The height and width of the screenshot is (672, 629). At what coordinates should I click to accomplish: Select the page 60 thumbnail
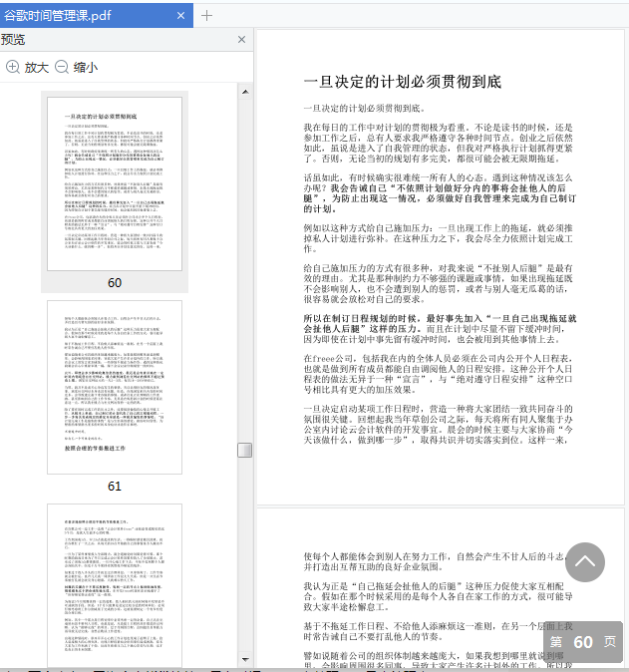tap(115, 183)
